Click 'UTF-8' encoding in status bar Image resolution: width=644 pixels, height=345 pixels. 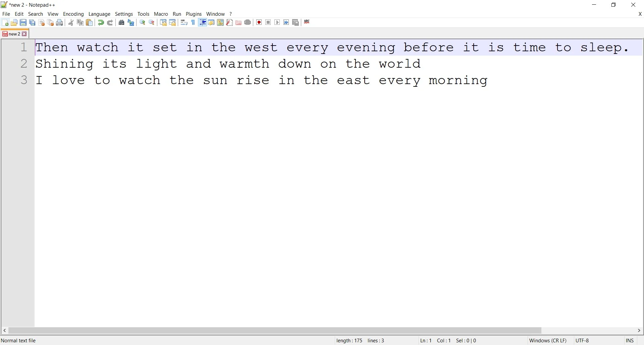pos(582,341)
